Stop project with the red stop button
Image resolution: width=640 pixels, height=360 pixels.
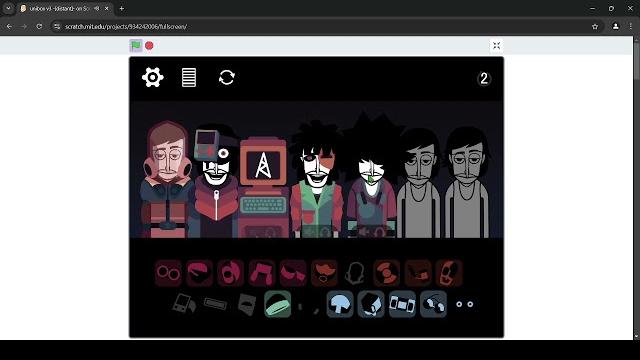coord(149,46)
